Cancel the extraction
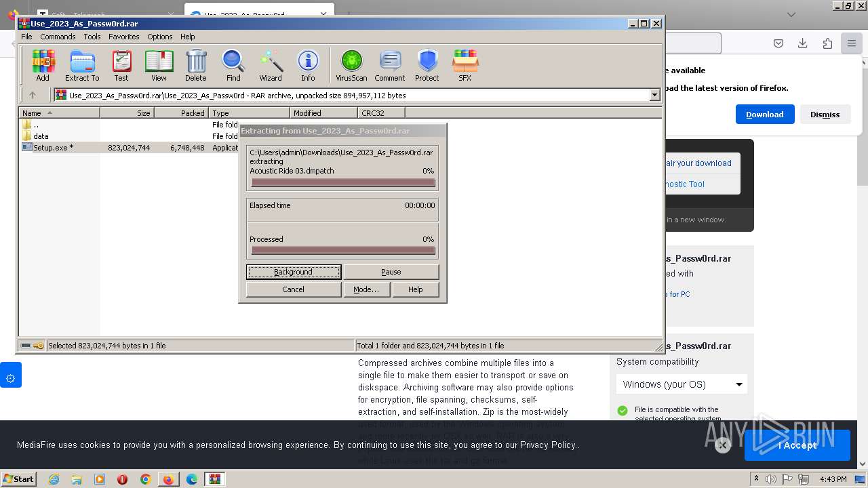The width and height of the screenshot is (868, 488). click(x=294, y=289)
